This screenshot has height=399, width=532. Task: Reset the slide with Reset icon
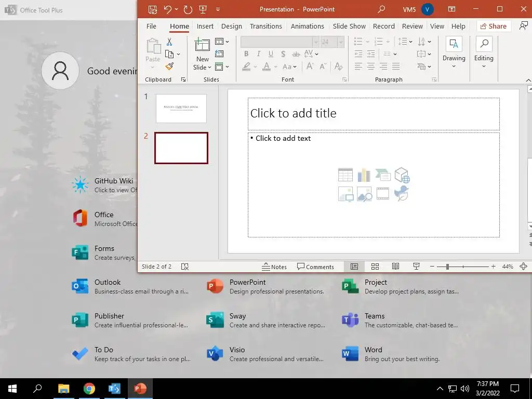[219, 54]
